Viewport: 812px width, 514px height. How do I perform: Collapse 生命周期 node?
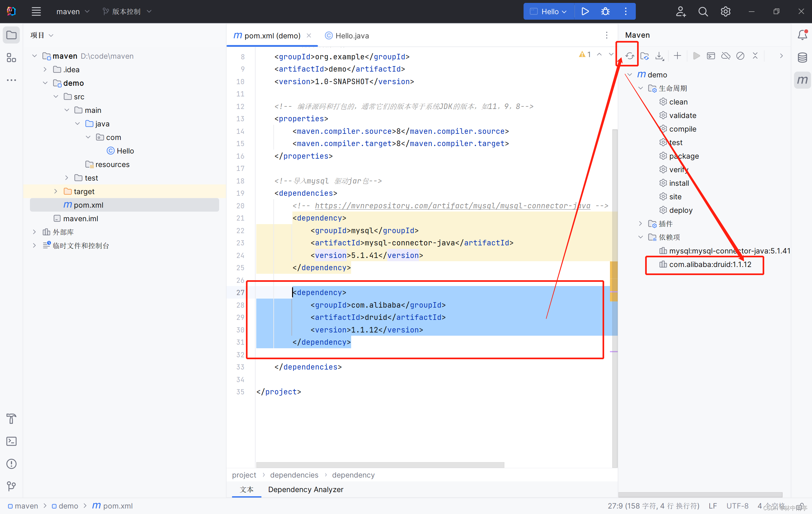(641, 88)
